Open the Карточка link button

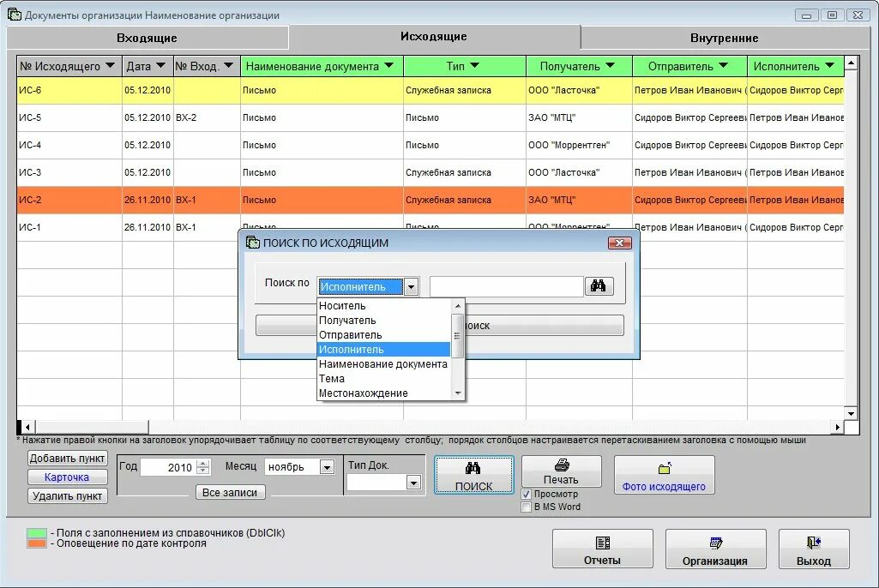[x=67, y=477]
